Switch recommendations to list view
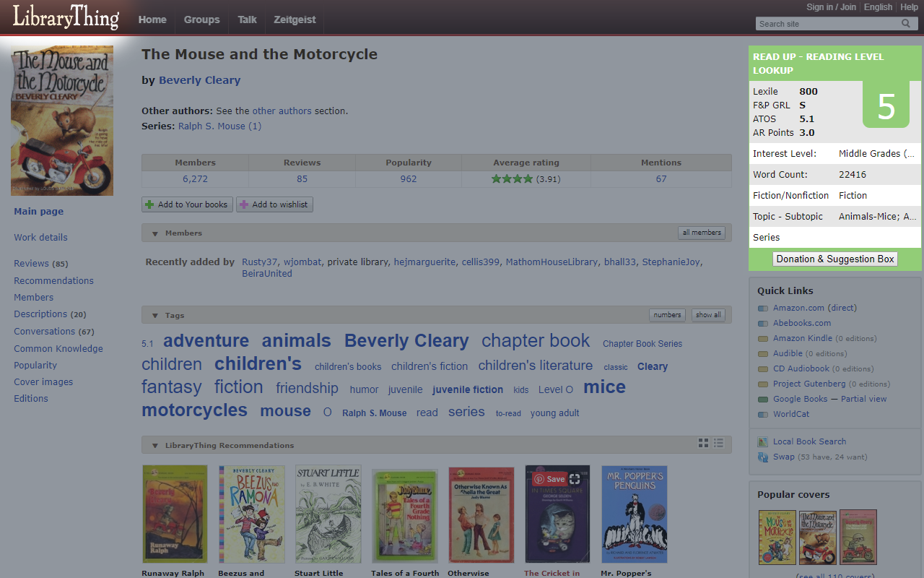This screenshot has width=924, height=578. [718, 443]
